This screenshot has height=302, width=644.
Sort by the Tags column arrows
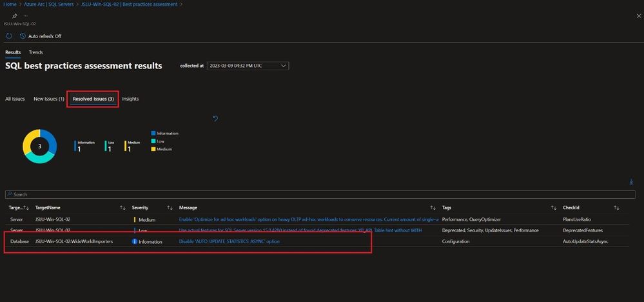pos(553,208)
